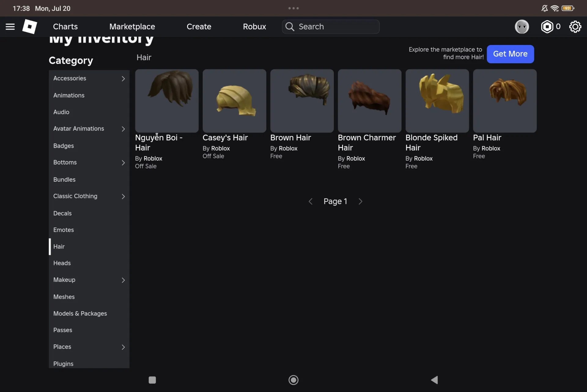
Task: Open the Brown Charmer Hair title link
Action: [367, 143]
